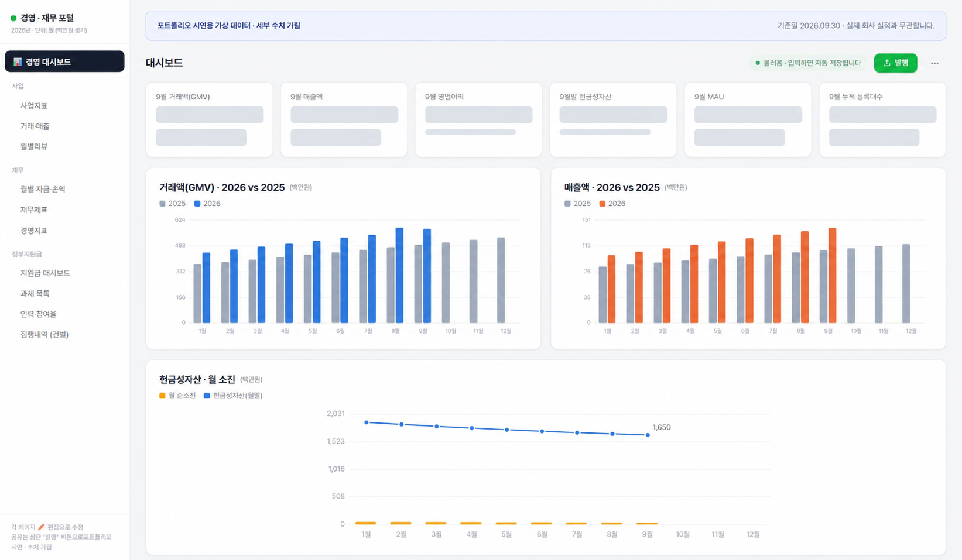Click the 대시보드 page heading

click(164, 63)
